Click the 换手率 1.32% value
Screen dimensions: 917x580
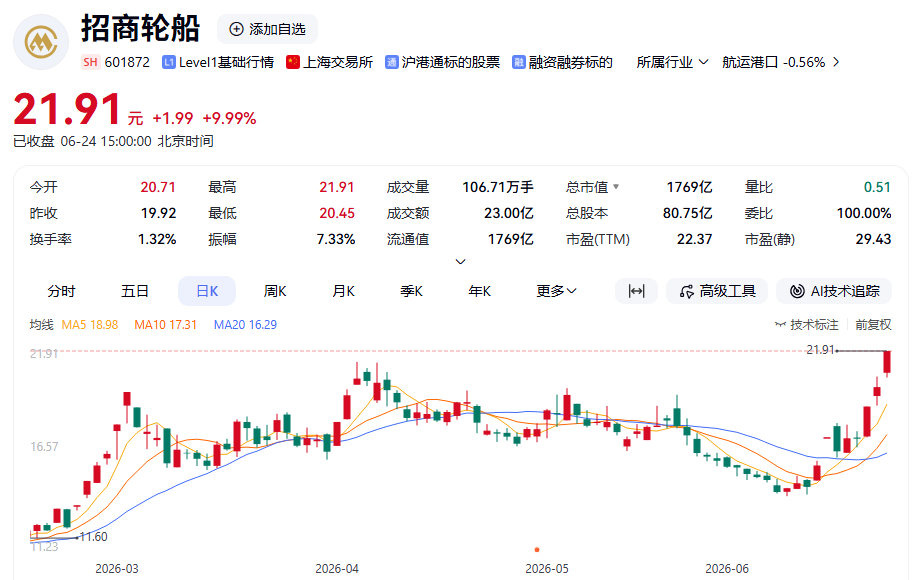click(157, 239)
